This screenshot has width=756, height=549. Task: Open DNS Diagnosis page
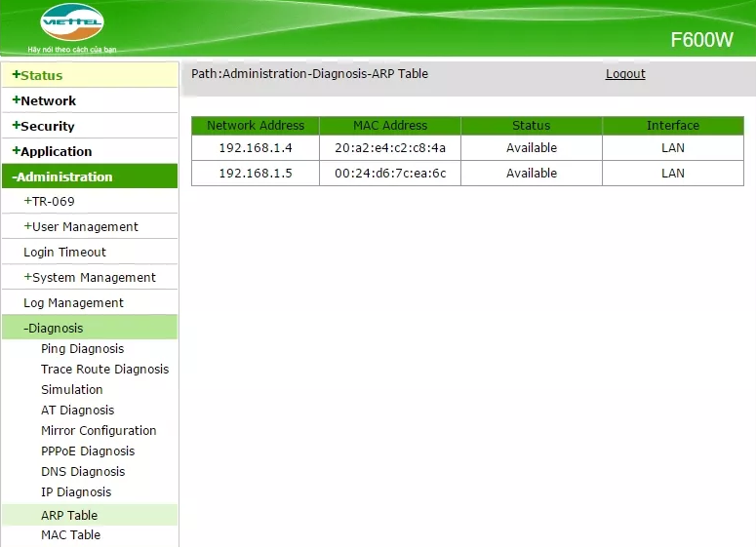[x=83, y=471]
